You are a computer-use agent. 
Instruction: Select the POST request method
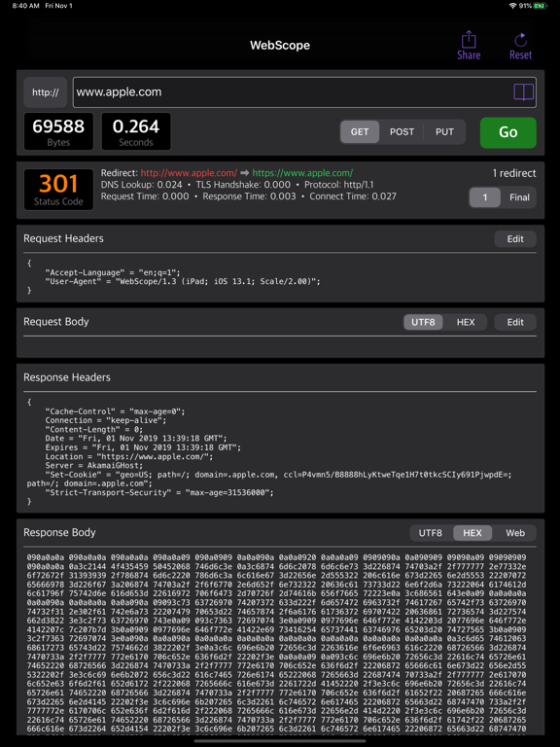[402, 132]
